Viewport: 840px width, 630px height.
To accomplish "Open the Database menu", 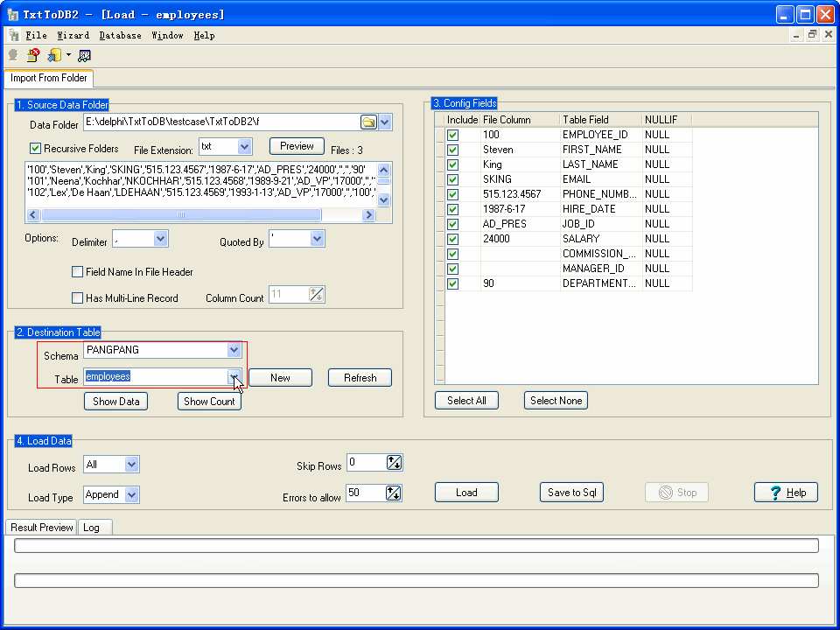I will point(120,35).
